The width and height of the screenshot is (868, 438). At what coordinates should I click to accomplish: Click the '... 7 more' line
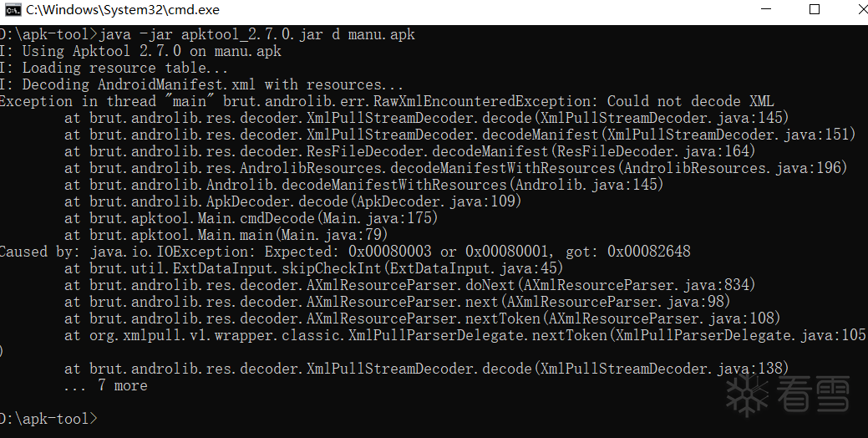[x=105, y=385]
